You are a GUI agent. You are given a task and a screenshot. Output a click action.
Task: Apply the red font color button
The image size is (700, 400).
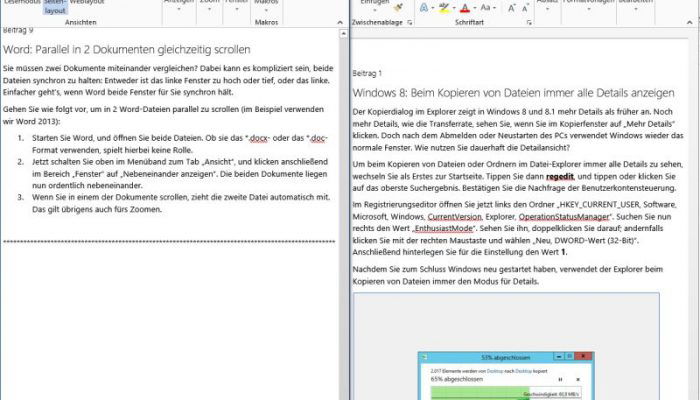click(x=465, y=8)
